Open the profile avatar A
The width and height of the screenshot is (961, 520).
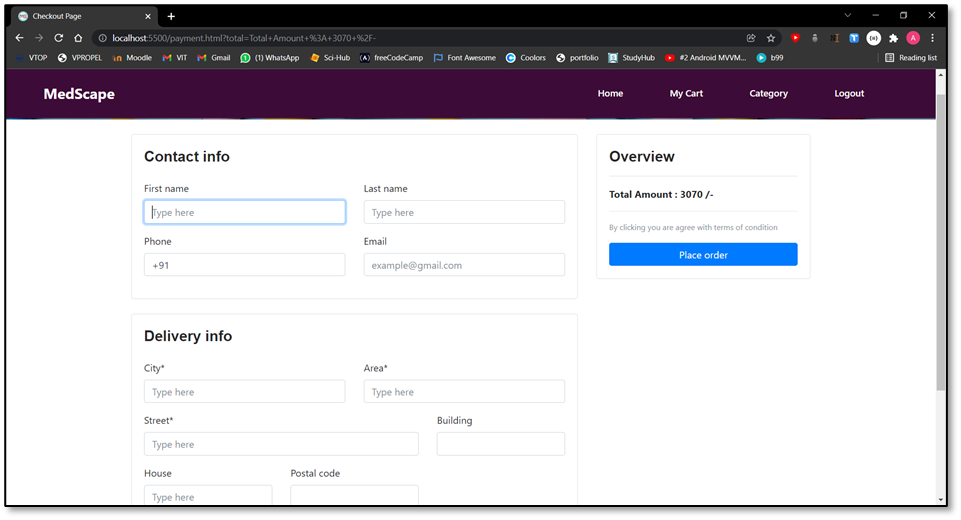tap(913, 38)
